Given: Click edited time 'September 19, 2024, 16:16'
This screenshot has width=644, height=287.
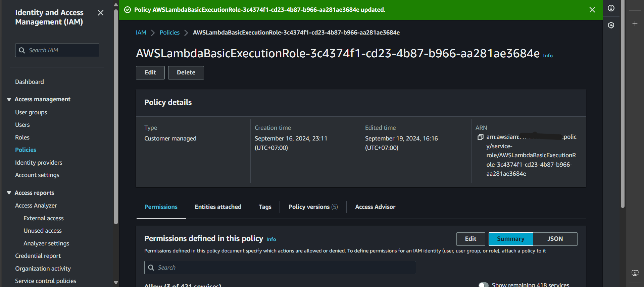Looking at the screenshot, I should point(401,138).
